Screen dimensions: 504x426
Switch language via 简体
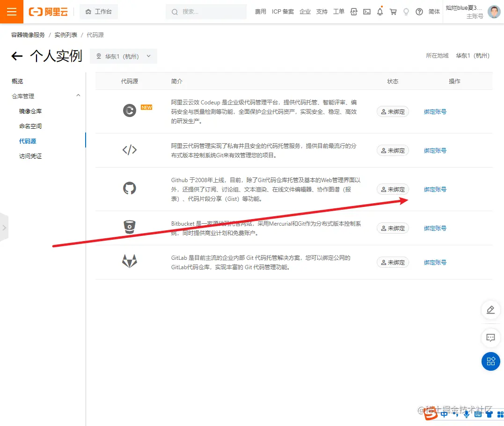(x=434, y=12)
